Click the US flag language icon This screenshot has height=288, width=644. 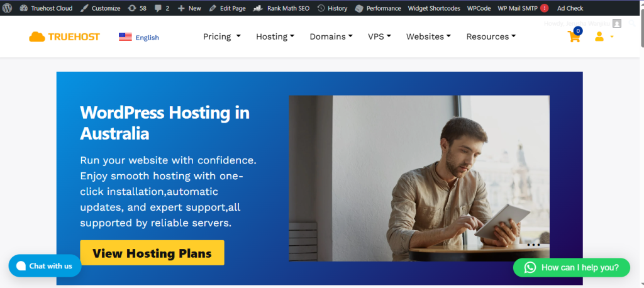click(125, 37)
